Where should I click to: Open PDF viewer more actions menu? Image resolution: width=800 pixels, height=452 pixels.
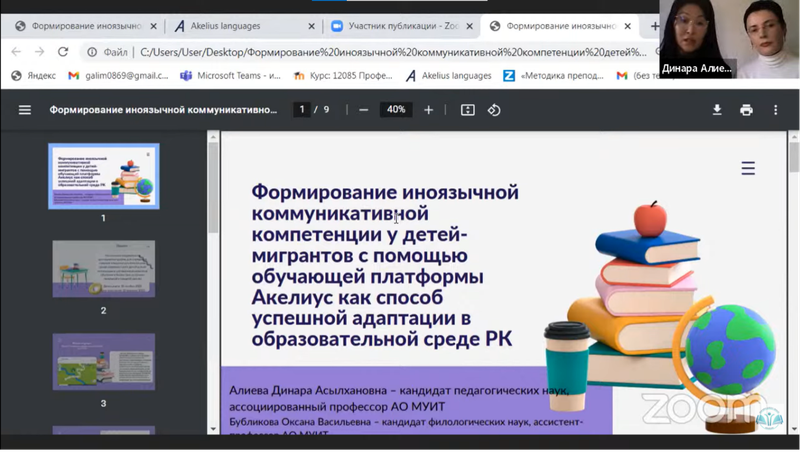tap(776, 110)
